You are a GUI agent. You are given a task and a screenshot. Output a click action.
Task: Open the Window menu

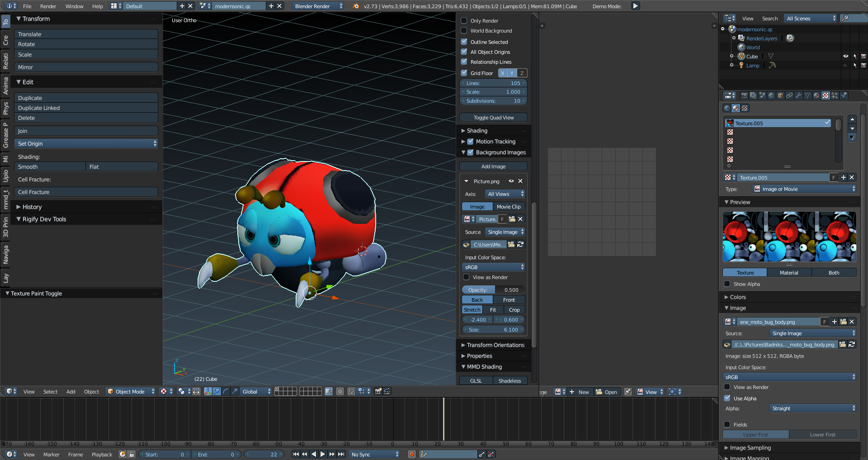pos(74,6)
